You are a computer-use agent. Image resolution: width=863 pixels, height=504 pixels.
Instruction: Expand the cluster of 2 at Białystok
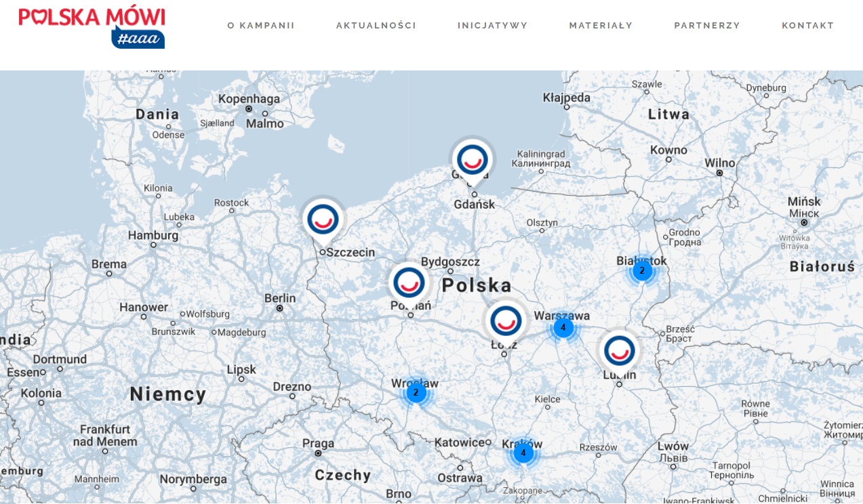coord(642,271)
